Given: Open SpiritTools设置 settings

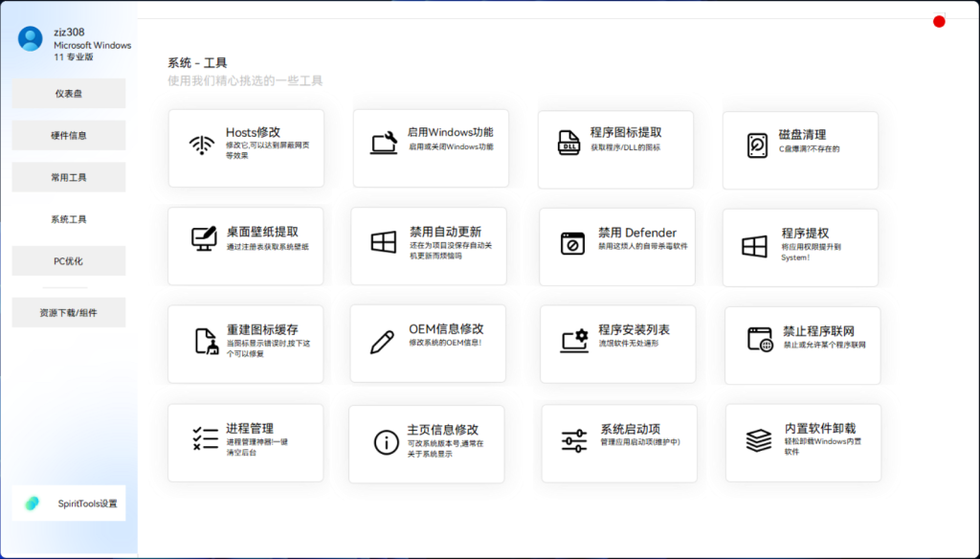Looking at the screenshot, I should click(x=68, y=503).
